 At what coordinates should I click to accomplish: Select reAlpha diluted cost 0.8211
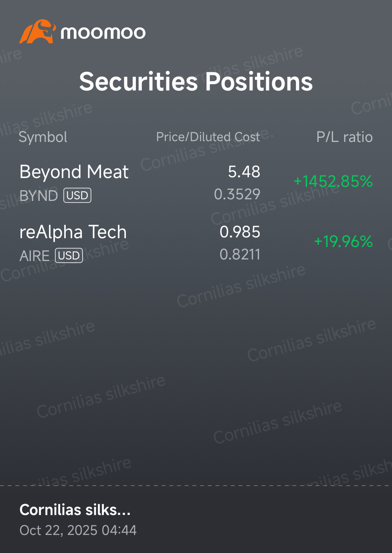(240, 254)
